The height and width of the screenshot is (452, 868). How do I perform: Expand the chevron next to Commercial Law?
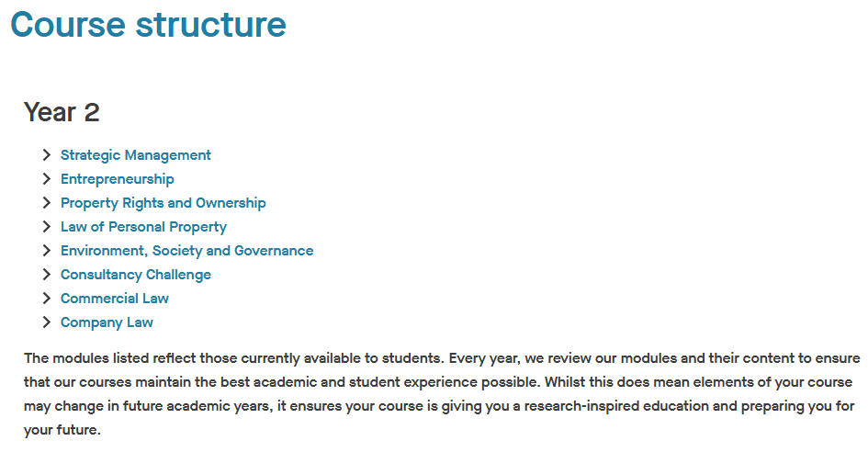[x=47, y=299]
